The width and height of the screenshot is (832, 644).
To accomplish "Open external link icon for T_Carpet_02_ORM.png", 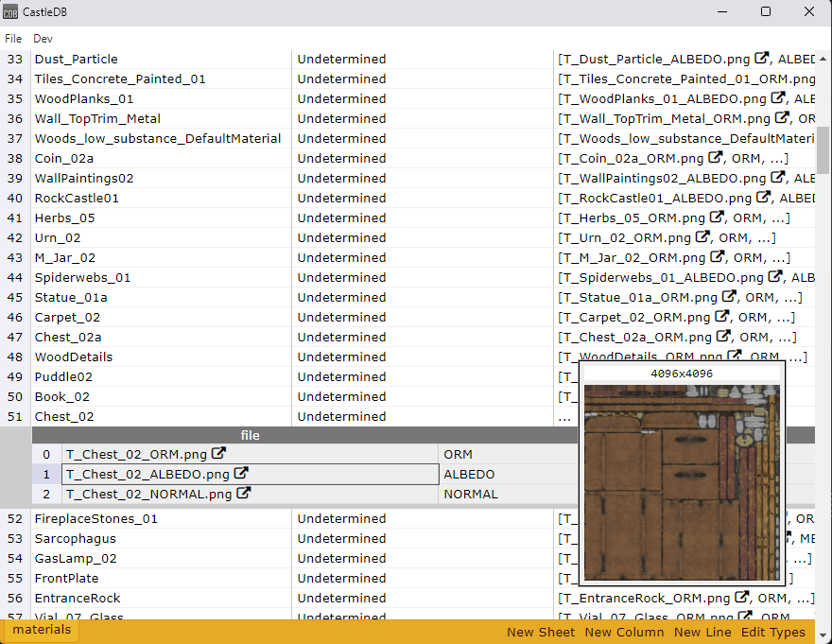I will click(x=721, y=316).
